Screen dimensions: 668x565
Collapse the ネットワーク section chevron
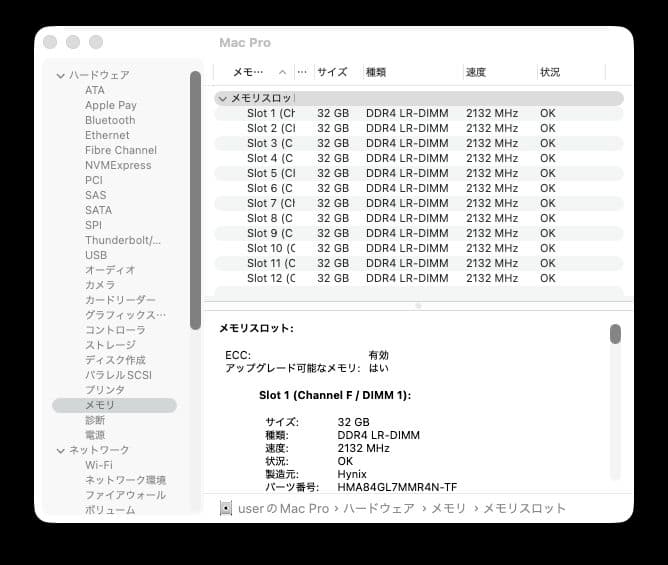(60, 450)
